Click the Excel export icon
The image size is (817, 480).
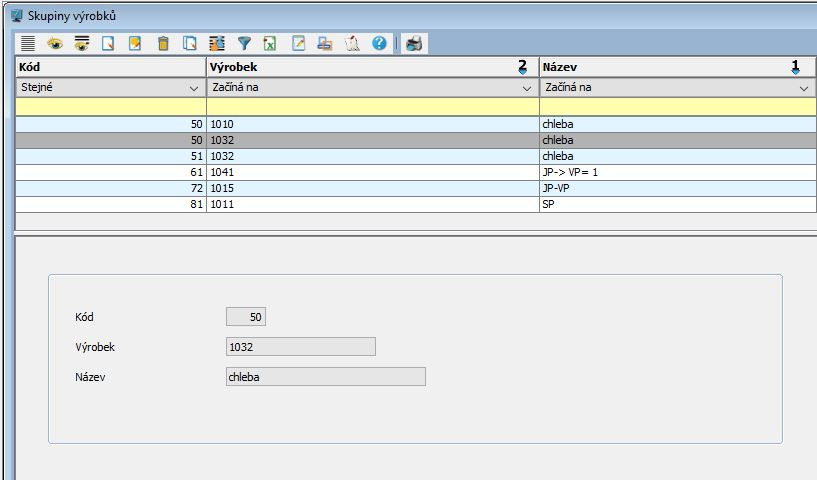[270, 43]
